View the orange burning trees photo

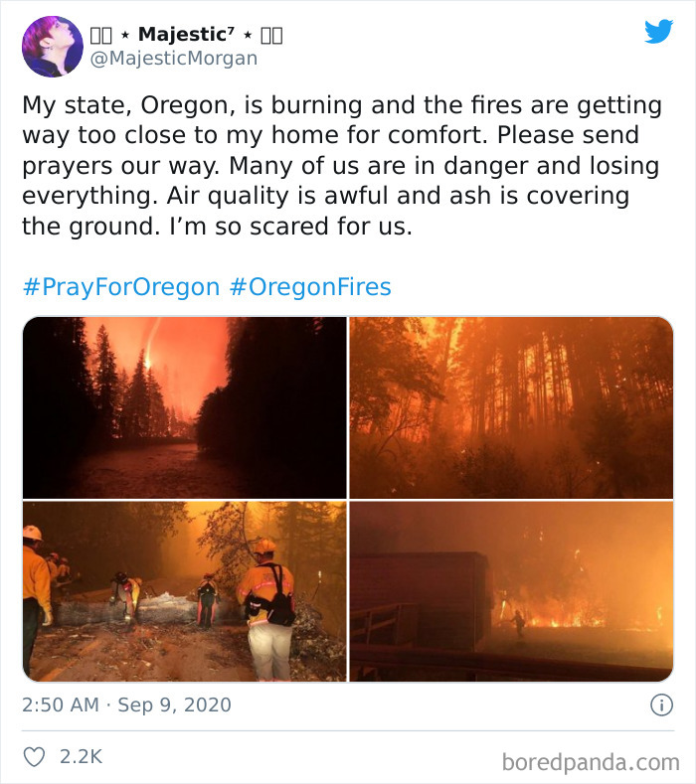tap(511, 407)
